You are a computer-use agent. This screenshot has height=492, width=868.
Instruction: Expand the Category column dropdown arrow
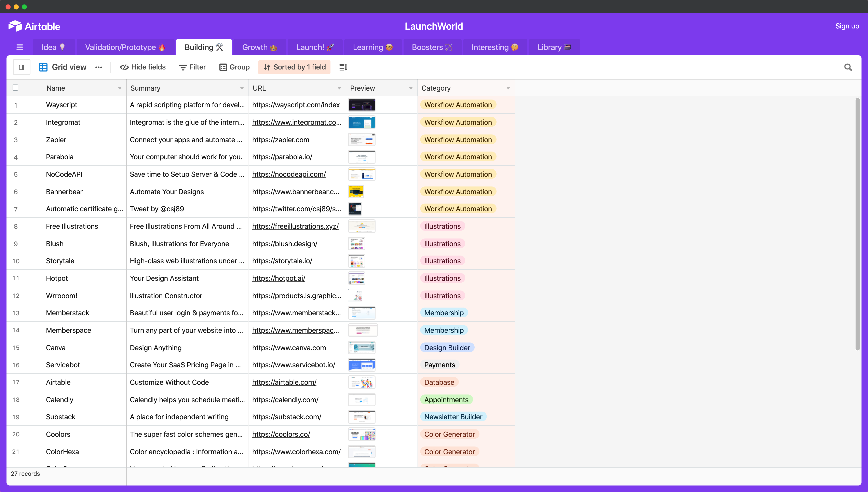[508, 89]
